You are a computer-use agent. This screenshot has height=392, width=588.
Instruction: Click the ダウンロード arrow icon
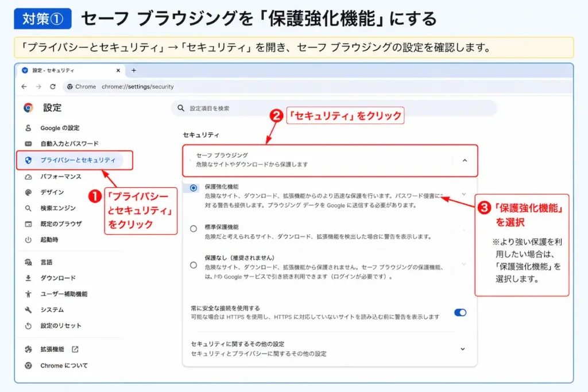(x=28, y=278)
